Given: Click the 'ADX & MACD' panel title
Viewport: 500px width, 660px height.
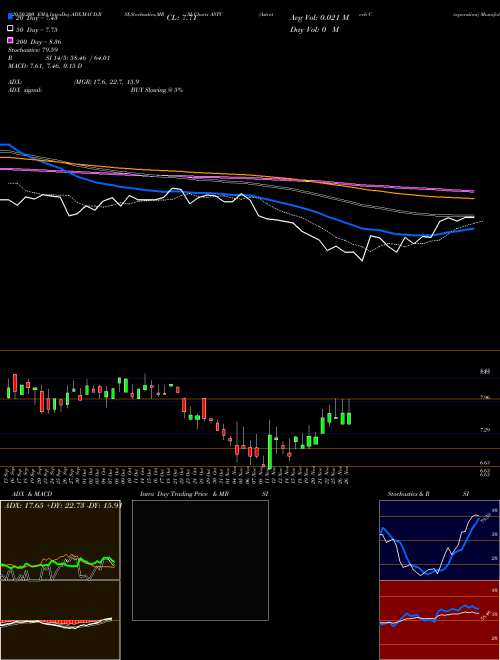Looking at the screenshot, I should click(32, 494).
